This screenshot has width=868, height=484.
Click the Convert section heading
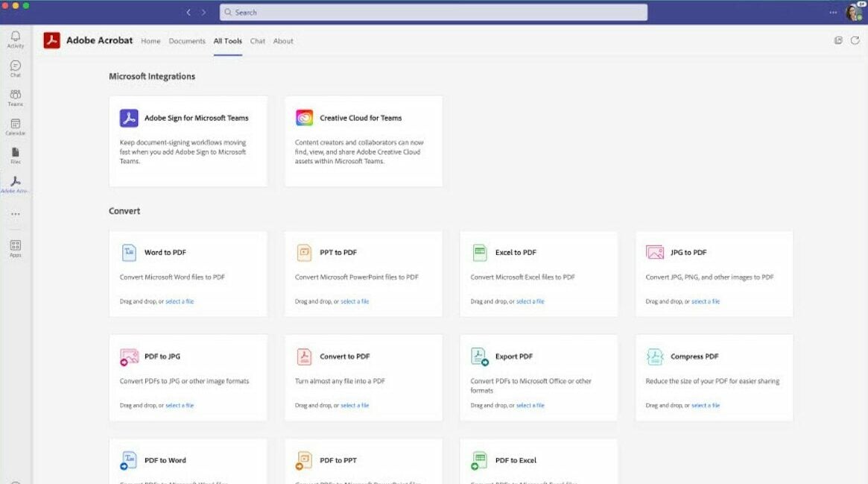coord(124,211)
